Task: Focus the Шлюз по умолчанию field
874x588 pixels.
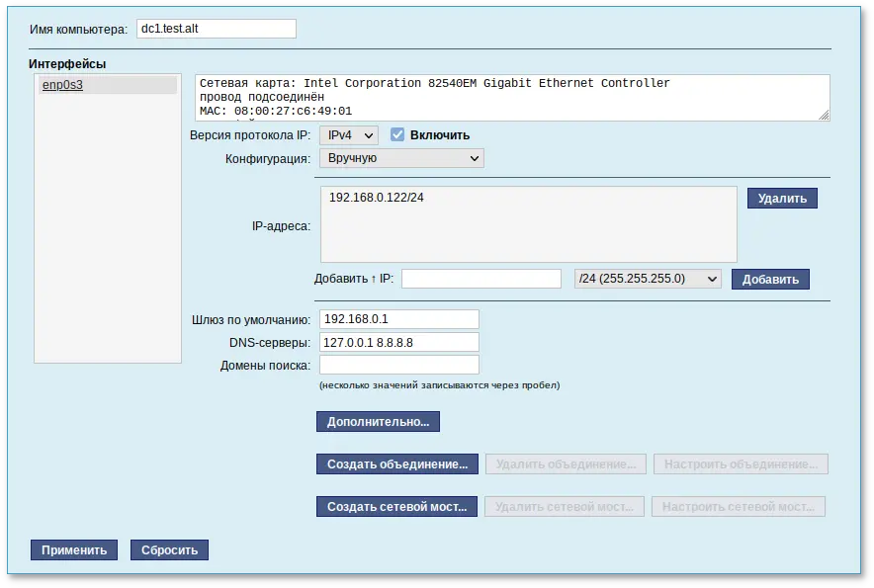Action: point(399,319)
